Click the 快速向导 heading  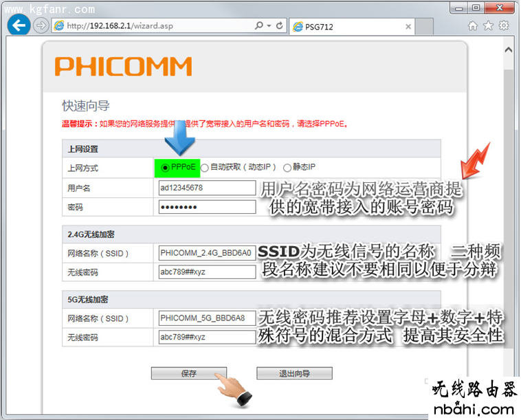pos(86,106)
